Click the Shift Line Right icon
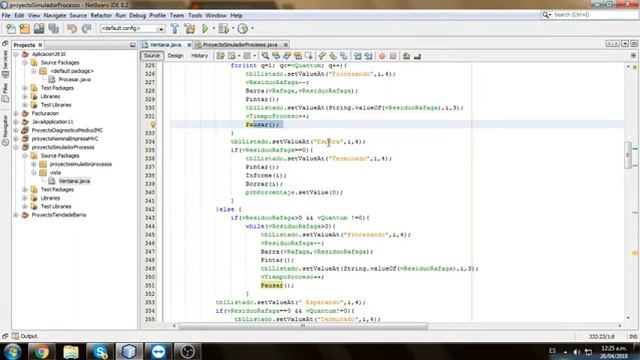 (368, 56)
